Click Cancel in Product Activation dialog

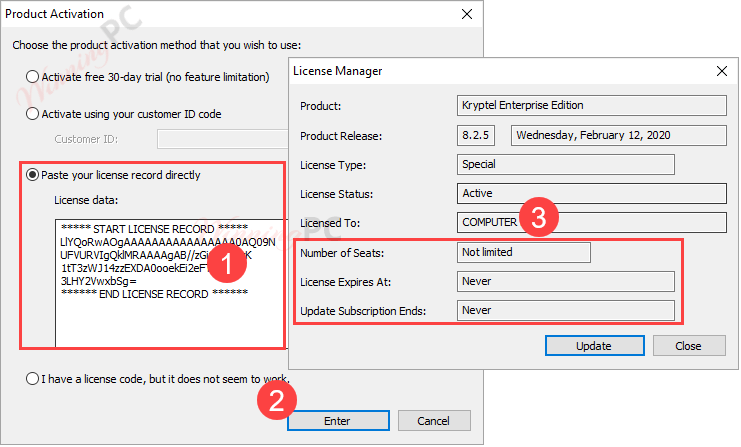click(434, 421)
